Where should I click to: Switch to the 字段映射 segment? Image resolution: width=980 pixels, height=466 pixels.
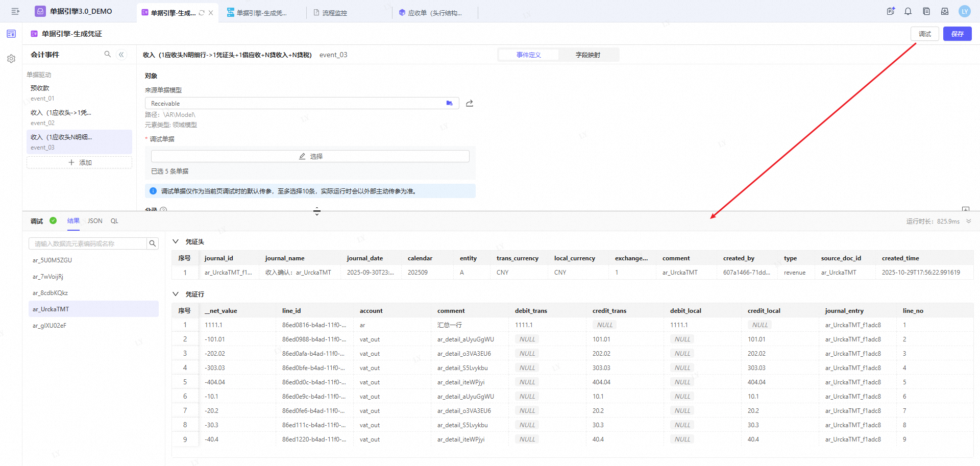click(588, 55)
